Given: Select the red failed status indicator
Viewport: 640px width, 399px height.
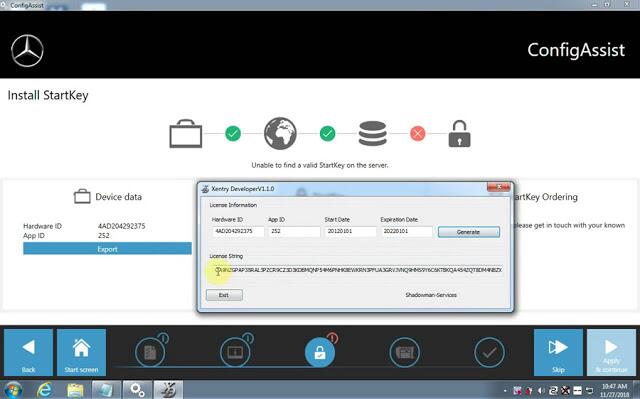Looking at the screenshot, I should tap(417, 133).
